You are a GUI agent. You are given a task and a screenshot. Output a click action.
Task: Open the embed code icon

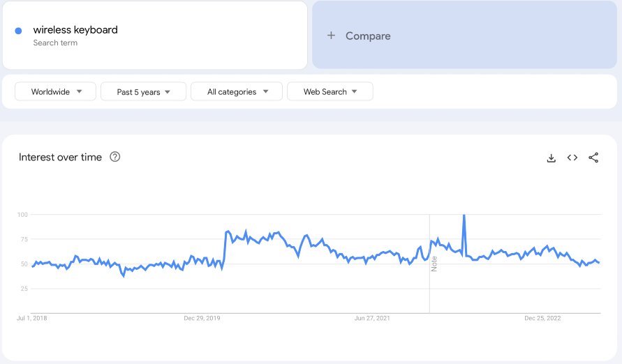point(572,158)
